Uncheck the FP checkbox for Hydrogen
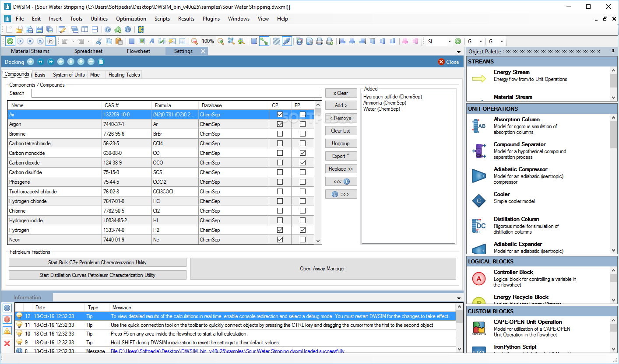The image size is (619, 364). (302, 230)
